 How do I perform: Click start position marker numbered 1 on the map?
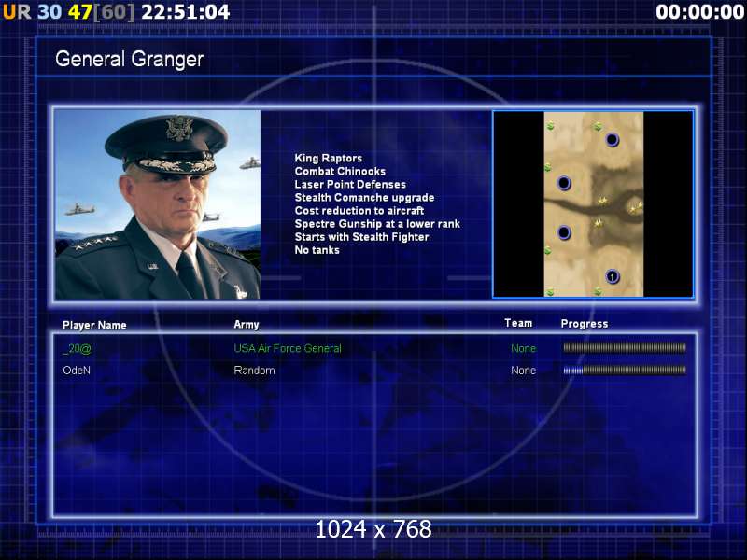[612, 276]
